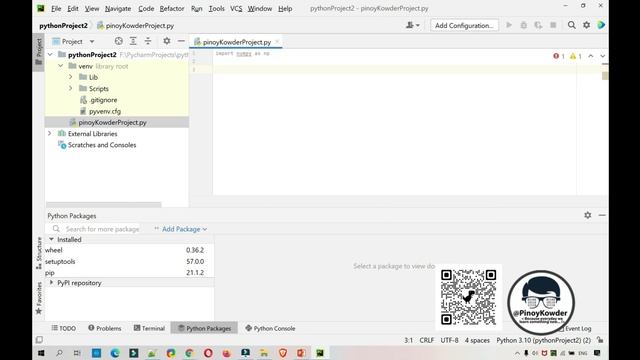
Task: Hide the Project panel with minus icon
Action: [181, 41]
